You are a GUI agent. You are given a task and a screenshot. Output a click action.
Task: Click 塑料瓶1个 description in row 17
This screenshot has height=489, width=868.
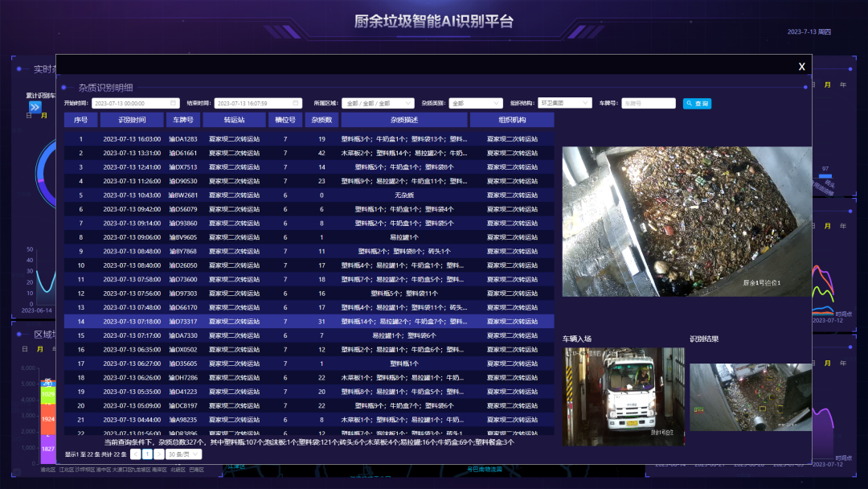click(x=404, y=364)
